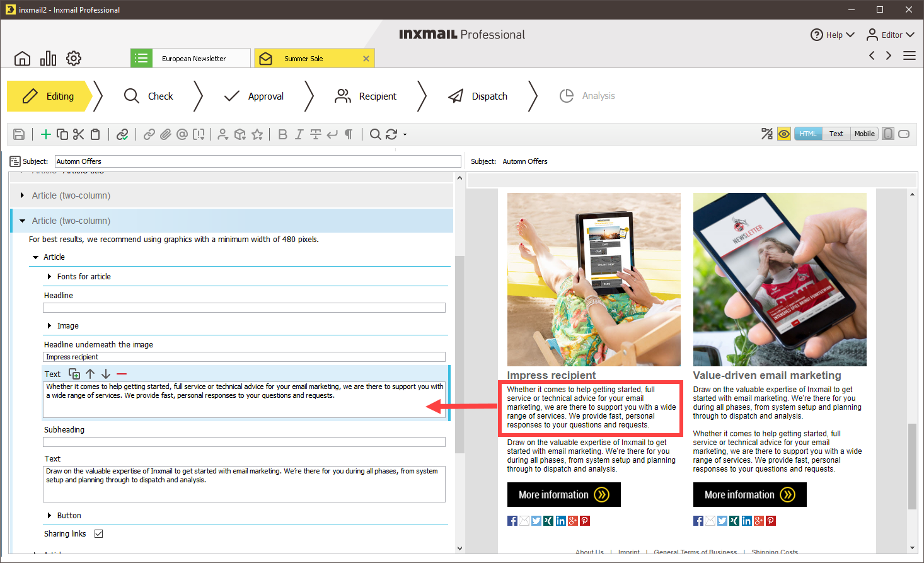Click the Impress recipient headline field
924x563 pixels.
(244, 357)
